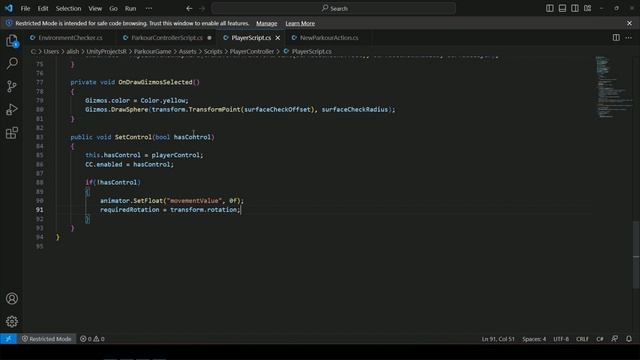Expand Assets breadcrumb segment
This screenshot has height=360, width=640.
click(x=187, y=51)
